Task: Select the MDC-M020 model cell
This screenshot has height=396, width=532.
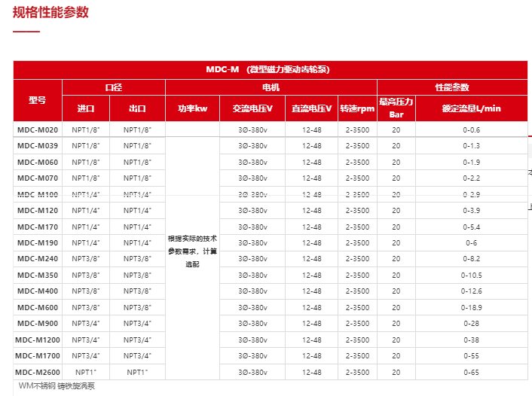Action: [x=38, y=129]
